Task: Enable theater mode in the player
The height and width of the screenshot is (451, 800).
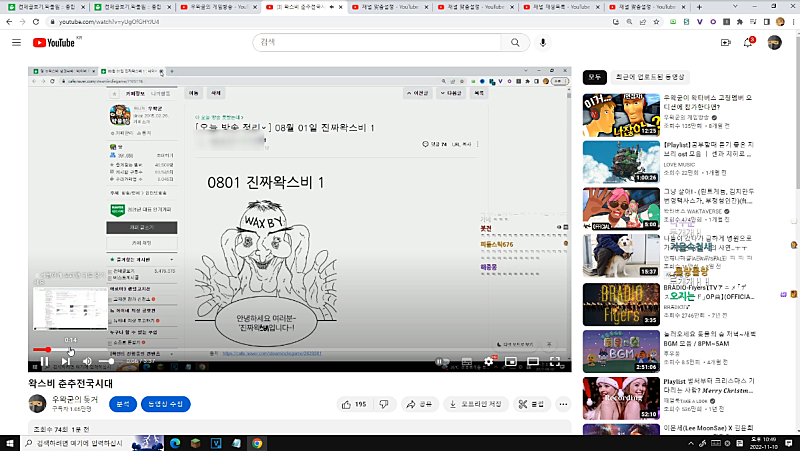Action: coord(533,362)
